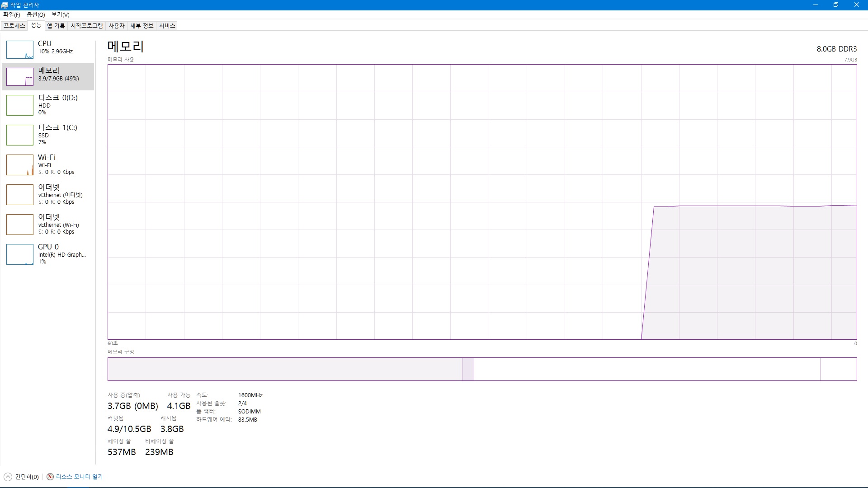
Task: Click the 3.7GB (0MB) in-use value
Action: coord(133,406)
